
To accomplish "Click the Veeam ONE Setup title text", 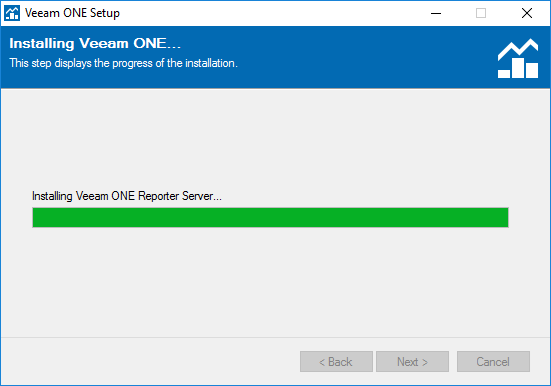I will click(72, 13).
